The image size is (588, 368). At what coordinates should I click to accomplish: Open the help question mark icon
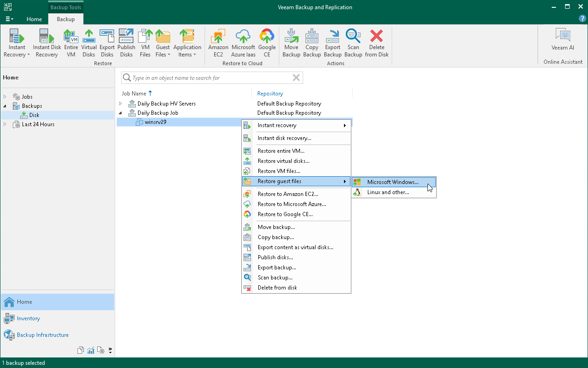[582, 19]
